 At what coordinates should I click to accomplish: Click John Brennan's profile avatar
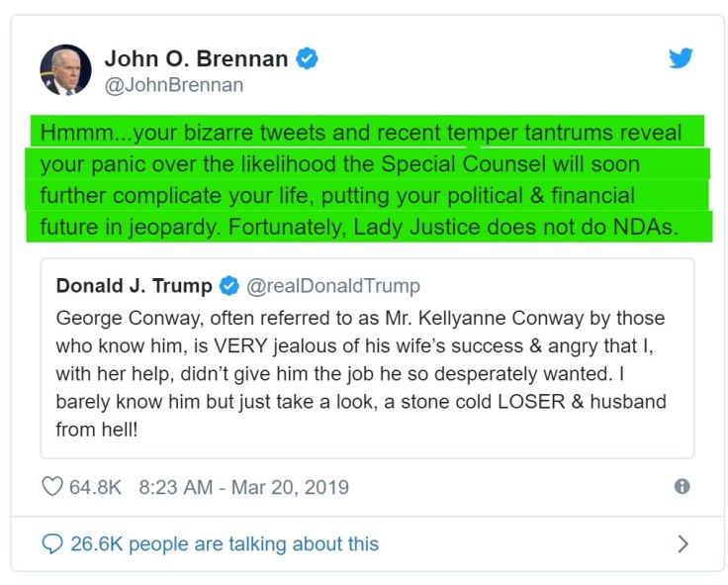click(65, 70)
